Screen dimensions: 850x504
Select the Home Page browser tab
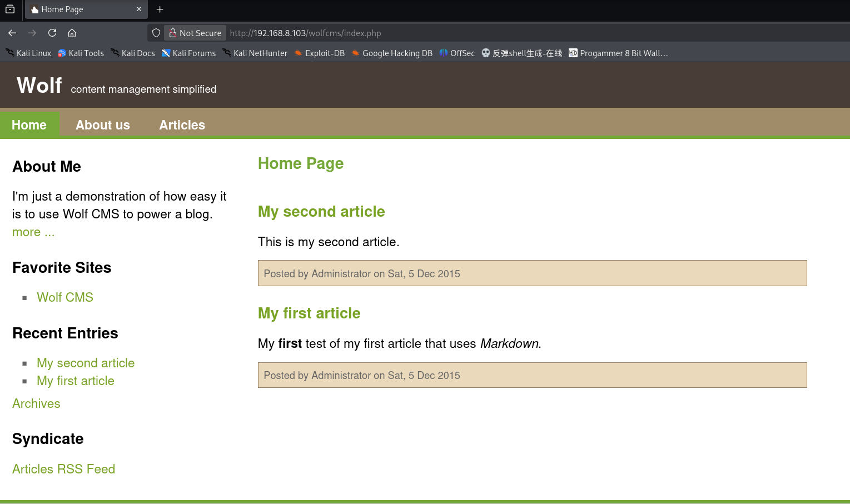pyautogui.click(x=86, y=9)
